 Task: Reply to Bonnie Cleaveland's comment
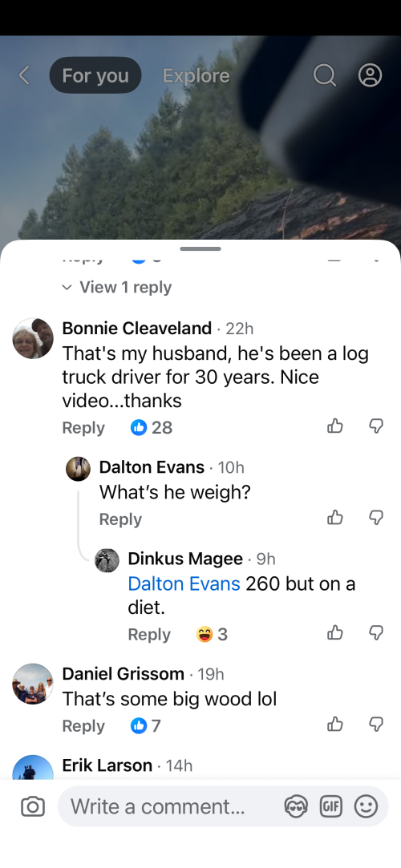(83, 427)
